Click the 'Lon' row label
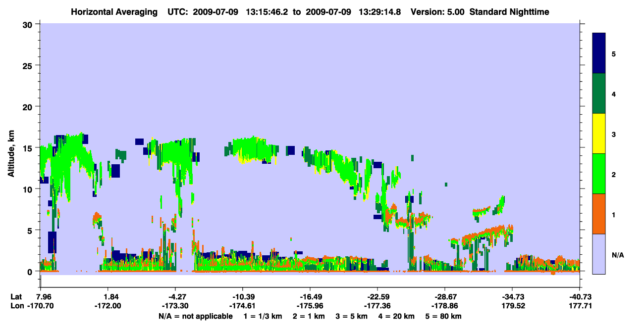This screenshot has width=644, height=330. pos(16,306)
